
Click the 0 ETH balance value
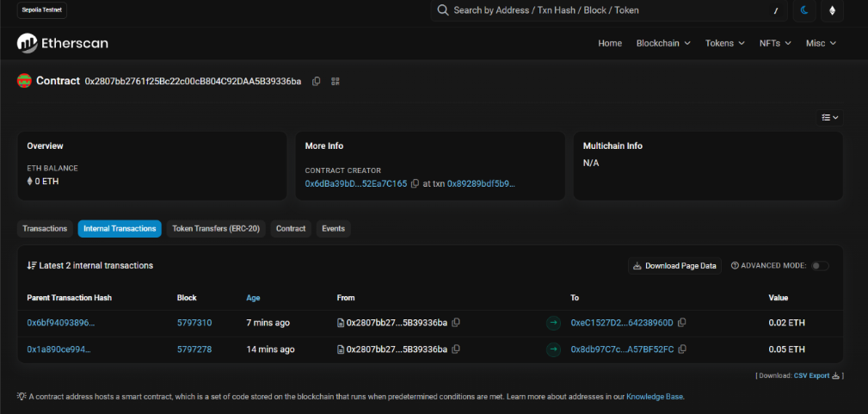click(x=46, y=182)
